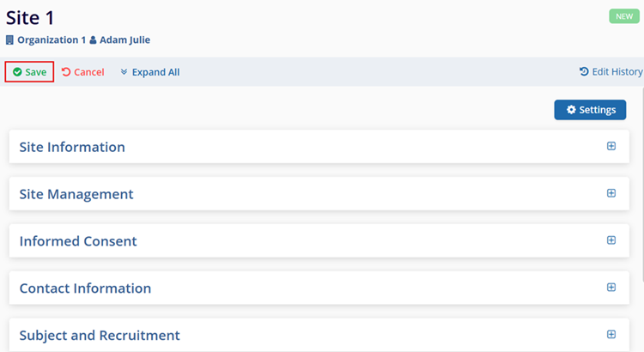The width and height of the screenshot is (644, 352).
Task: Expand the Site Management plus icon
Action: [611, 193]
